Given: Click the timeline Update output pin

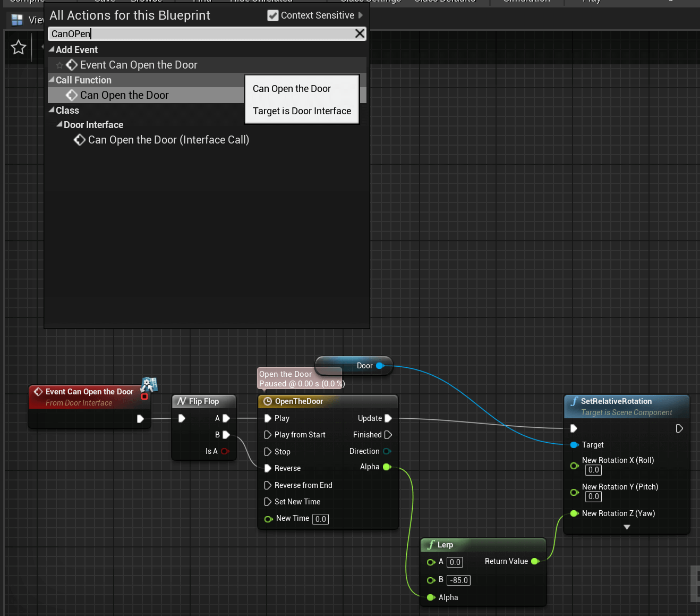Looking at the screenshot, I should coord(388,418).
